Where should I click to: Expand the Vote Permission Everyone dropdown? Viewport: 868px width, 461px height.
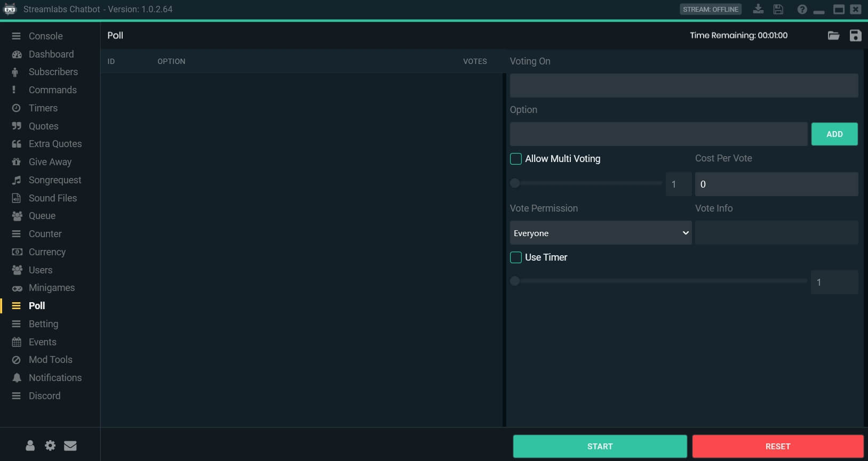pyautogui.click(x=600, y=233)
